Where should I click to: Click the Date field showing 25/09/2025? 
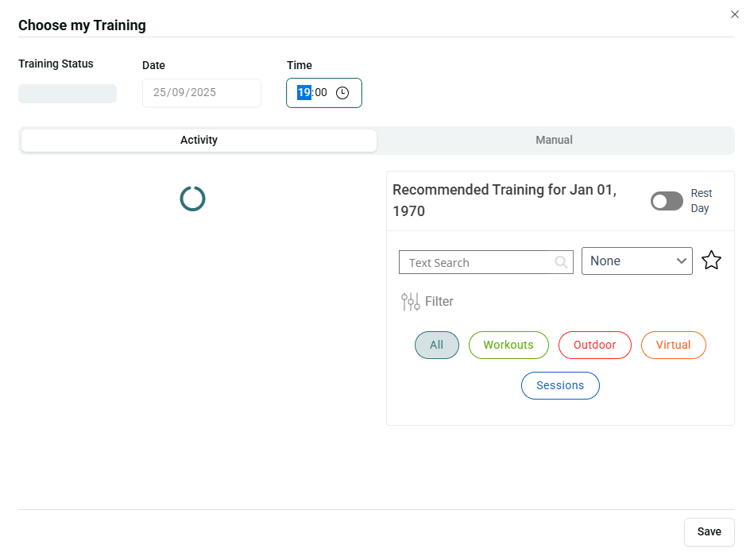click(201, 93)
